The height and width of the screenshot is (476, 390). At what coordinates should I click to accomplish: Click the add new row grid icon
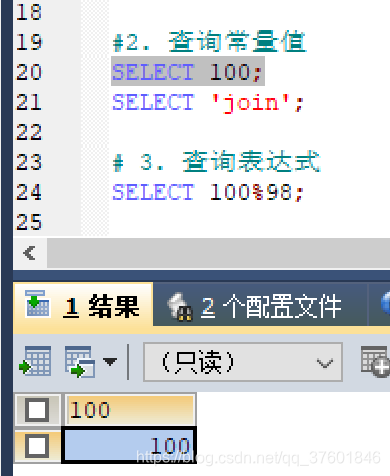pos(375,361)
